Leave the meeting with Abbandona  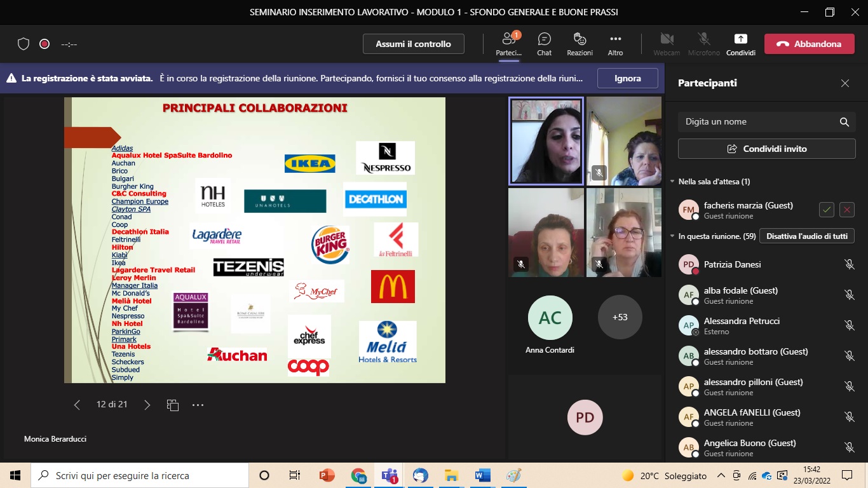pos(809,44)
